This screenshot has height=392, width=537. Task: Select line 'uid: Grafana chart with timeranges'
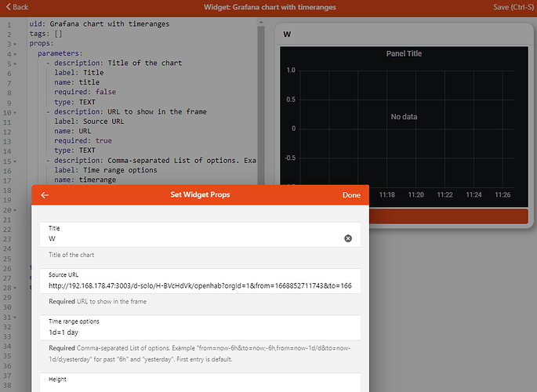pyautogui.click(x=100, y=24)
